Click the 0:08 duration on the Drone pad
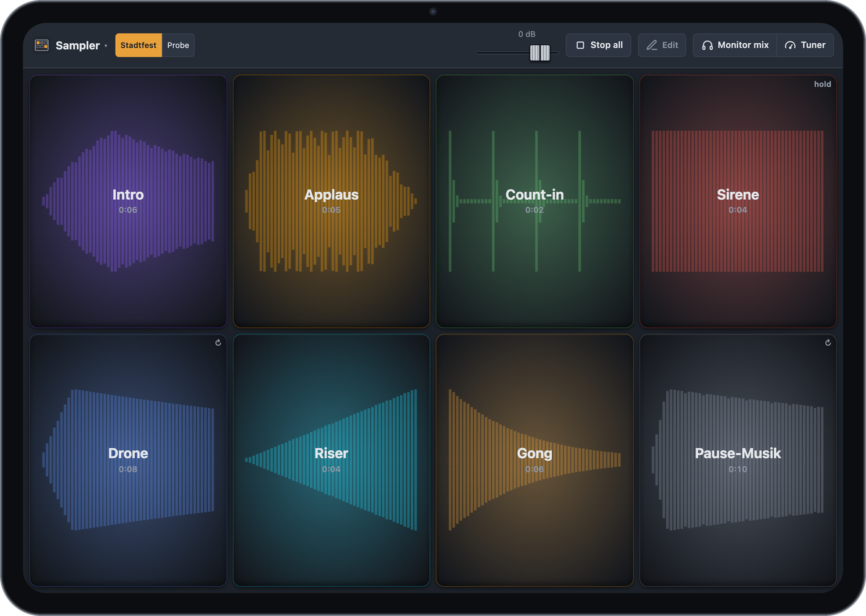866x616 pixels. coord(128,469)
